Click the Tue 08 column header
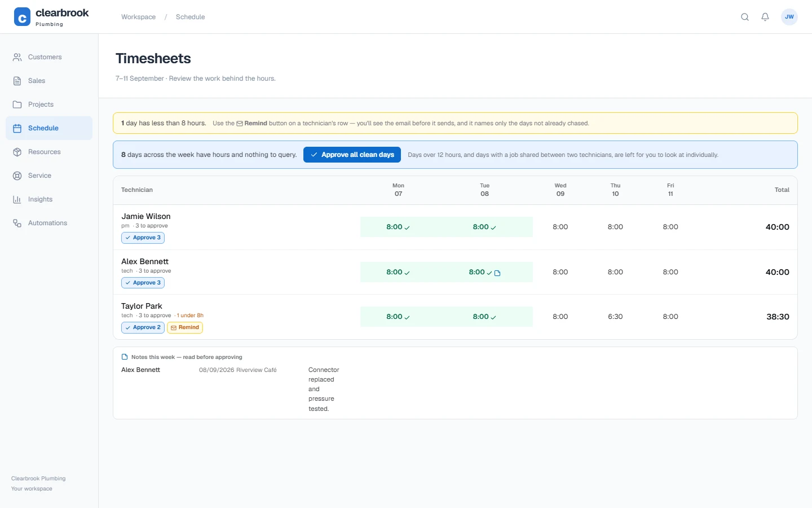Screen dimensions: 812x508 click(x=484, y=190)
